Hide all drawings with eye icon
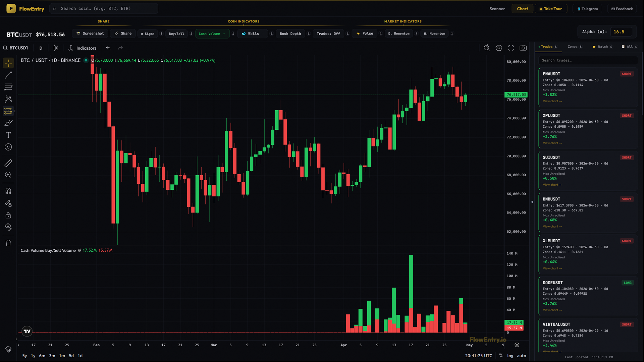Viewport: 644px width, 362px height. tap(8, 227)
